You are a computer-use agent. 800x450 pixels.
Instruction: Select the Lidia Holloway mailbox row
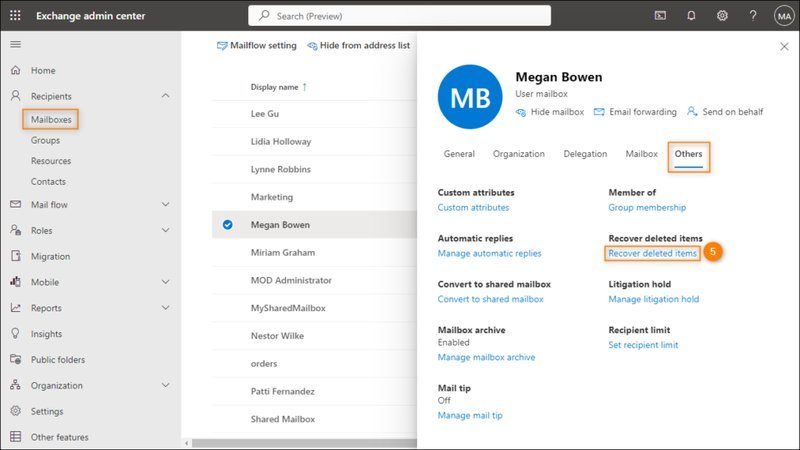[x=314, y=141]
